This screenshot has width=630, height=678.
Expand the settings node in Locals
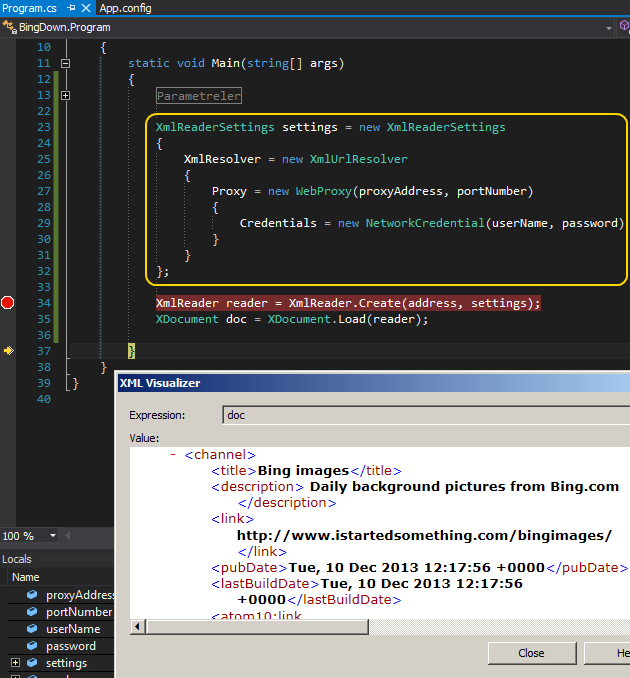click(x=15, y=663)
